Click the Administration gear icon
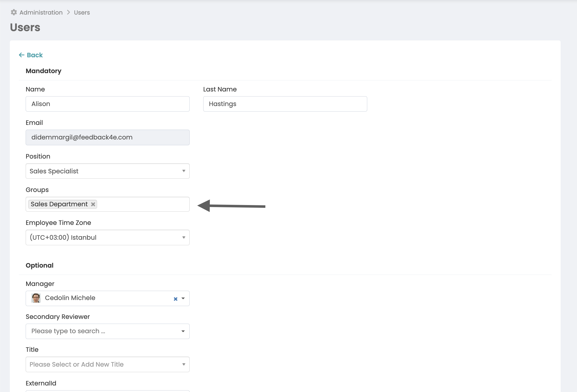This screenshot has width=577, height=392. (x=14, y=12)
